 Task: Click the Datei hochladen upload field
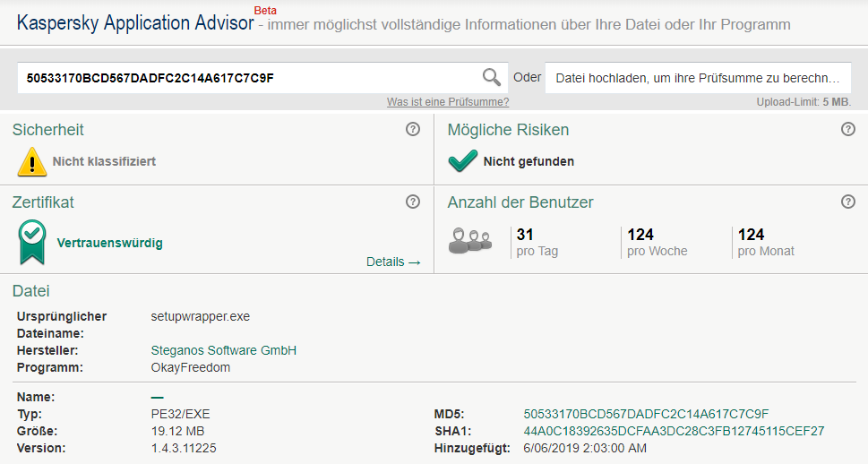698,78
